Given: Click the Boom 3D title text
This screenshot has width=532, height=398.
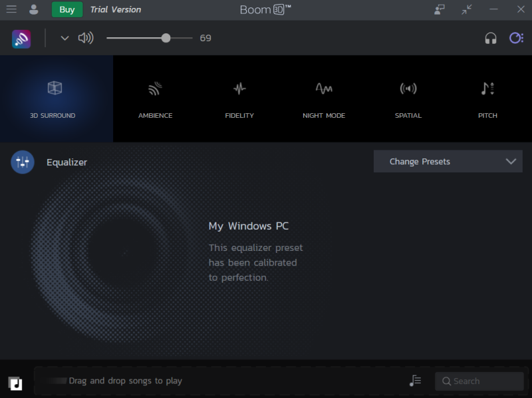Looking at the screenshot, I should 265,9.
